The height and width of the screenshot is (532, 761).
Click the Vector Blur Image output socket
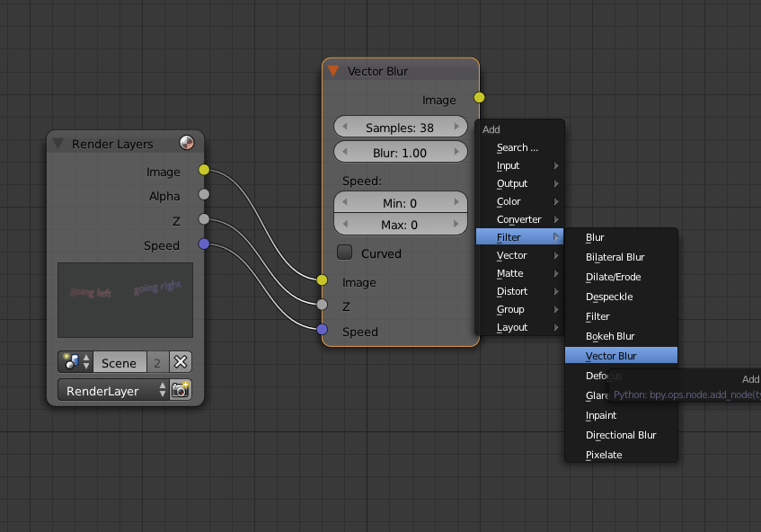tap(479, 97)
